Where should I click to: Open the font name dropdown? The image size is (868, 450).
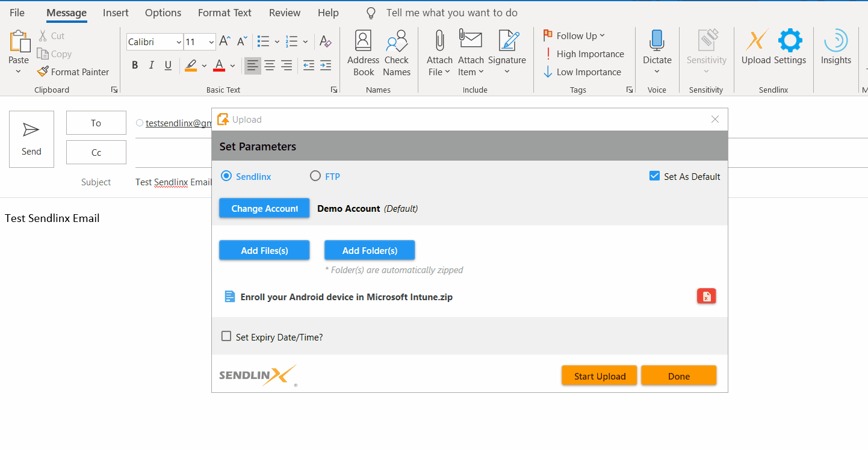click(179, 42)
